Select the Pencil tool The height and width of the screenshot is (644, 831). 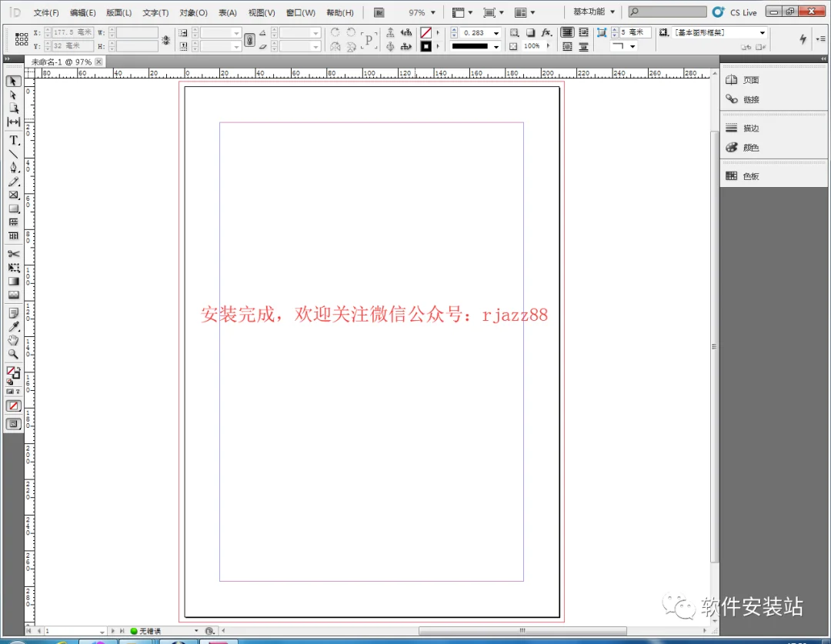pos(13,182)
